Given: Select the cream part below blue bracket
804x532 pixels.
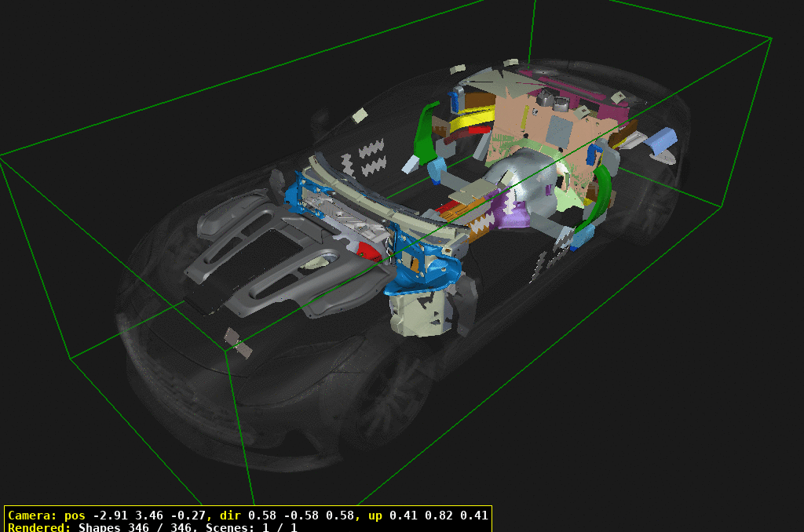Looking at the screenshot, I should [x=420, y=312].
